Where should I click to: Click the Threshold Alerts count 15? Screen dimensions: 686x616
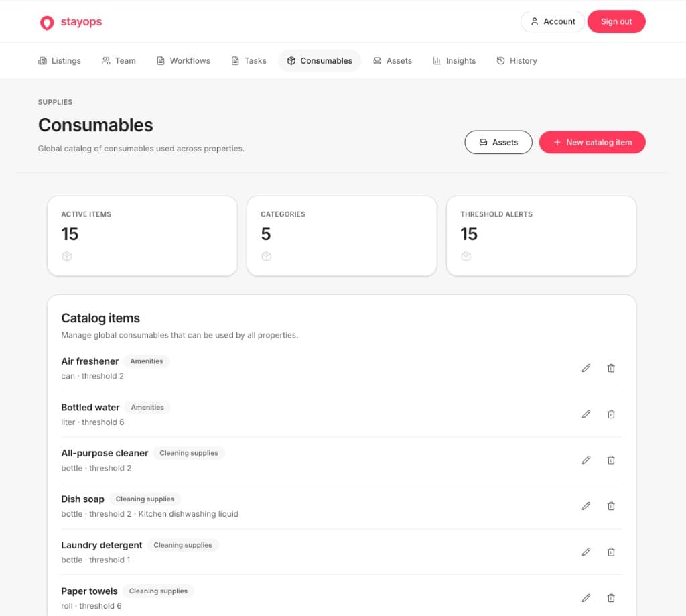[x=468, y=234]
